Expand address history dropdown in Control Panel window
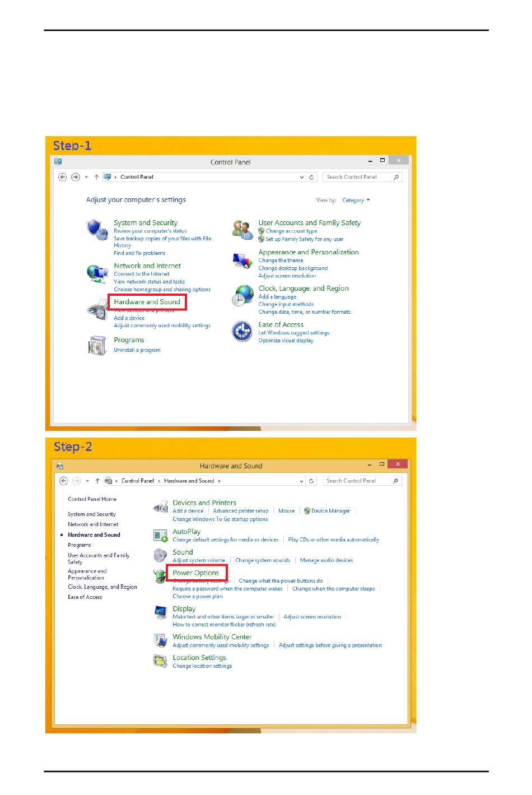The image size is (532, 795). pos(302,177)
